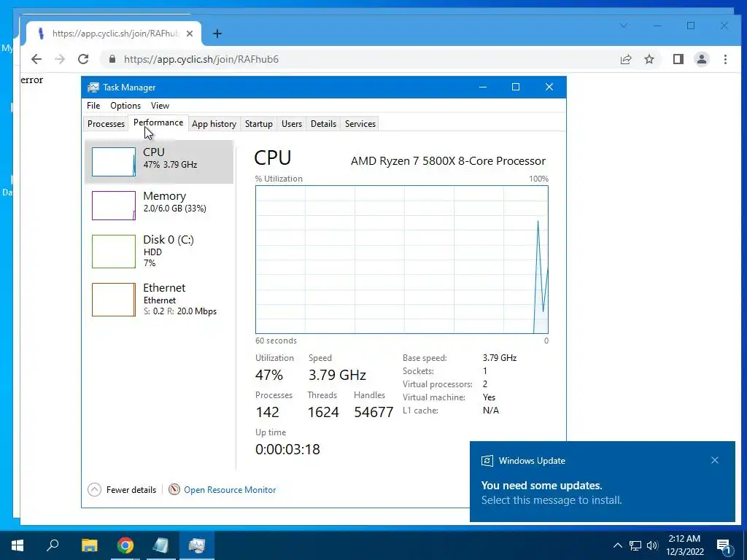
Task: Click the error text on the webpage
Action: [32, 80]
